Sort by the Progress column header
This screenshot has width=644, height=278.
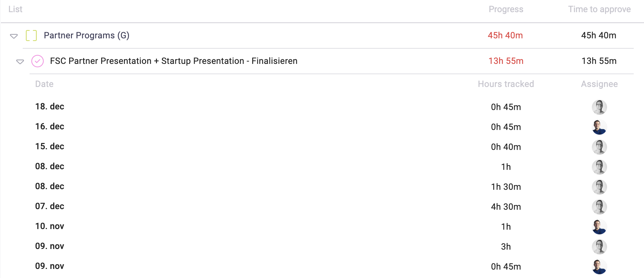[x=506, y=9]
